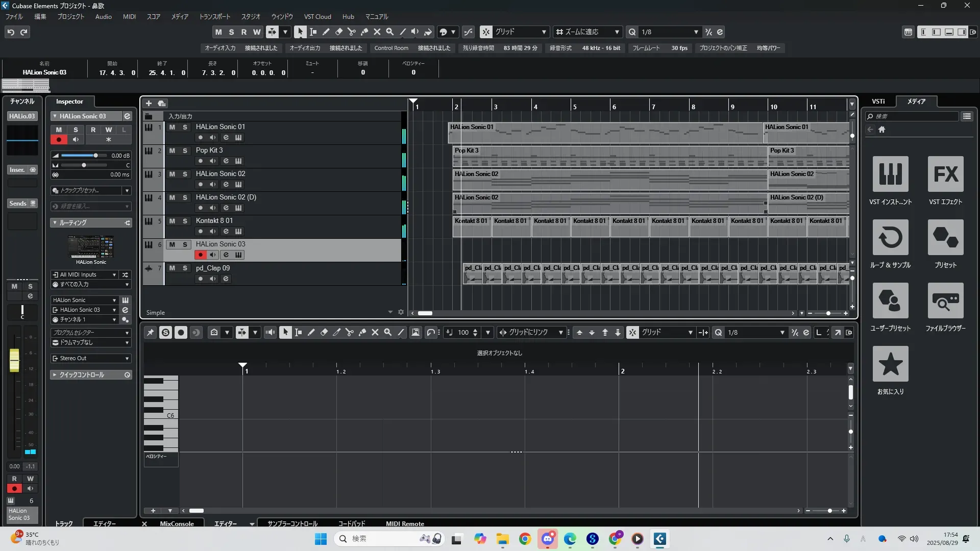The height and width of the screenshot is (551, 980).
Task: Select the Glue tool in main toolbar
Action: click(x=364, y=32)
